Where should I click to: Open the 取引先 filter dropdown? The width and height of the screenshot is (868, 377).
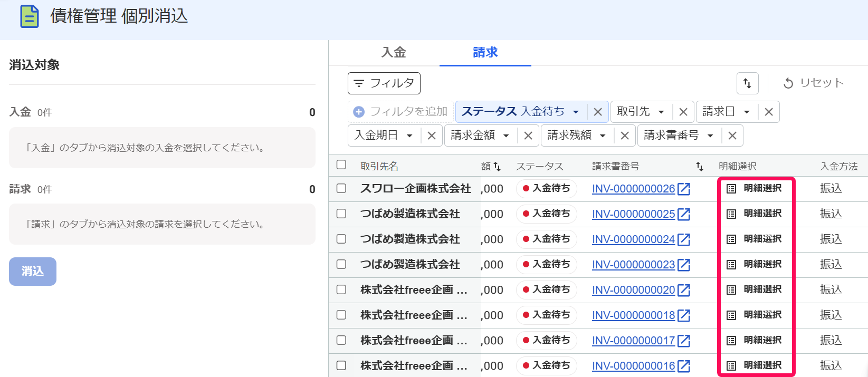tap(641, 112)
